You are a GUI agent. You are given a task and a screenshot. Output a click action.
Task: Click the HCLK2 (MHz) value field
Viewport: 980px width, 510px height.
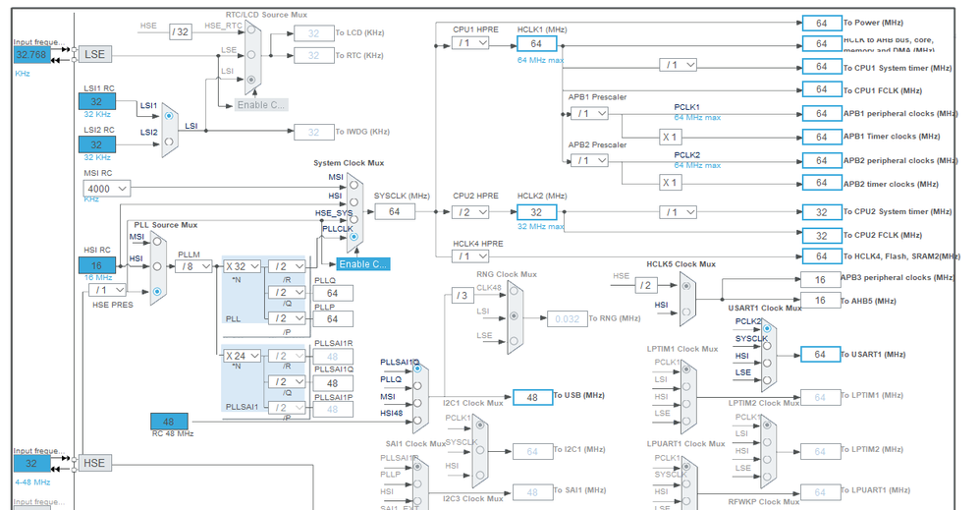tap(536, 212)
